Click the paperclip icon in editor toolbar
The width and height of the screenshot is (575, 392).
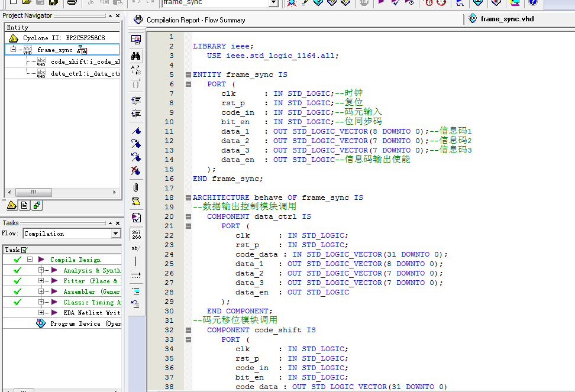click(x=136, y=187)
